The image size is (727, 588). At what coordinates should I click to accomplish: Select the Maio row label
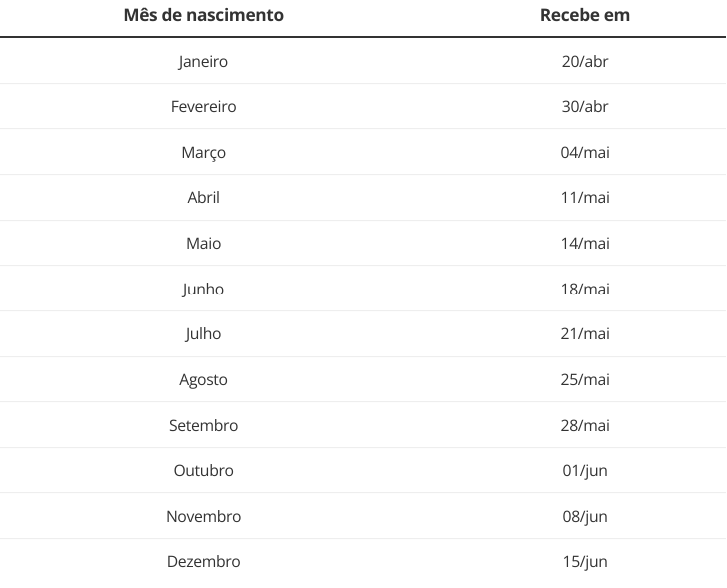[x=203, y=244]
